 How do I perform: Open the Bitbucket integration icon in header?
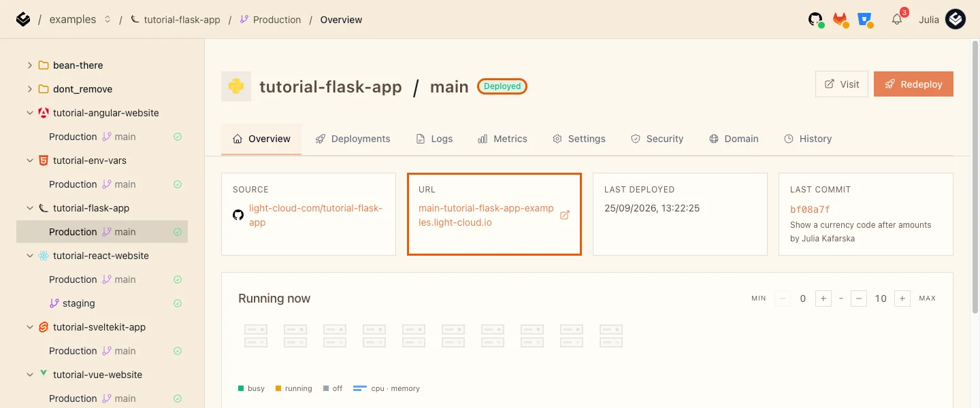[865, 20]
